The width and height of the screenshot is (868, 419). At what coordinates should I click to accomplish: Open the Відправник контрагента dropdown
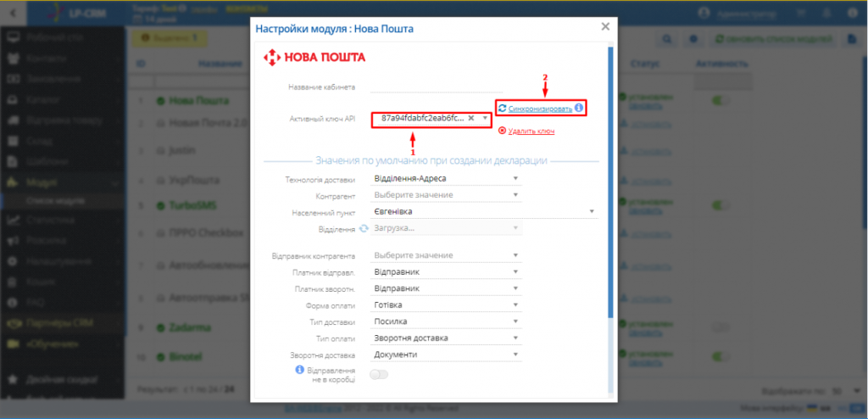pos(446,255)
